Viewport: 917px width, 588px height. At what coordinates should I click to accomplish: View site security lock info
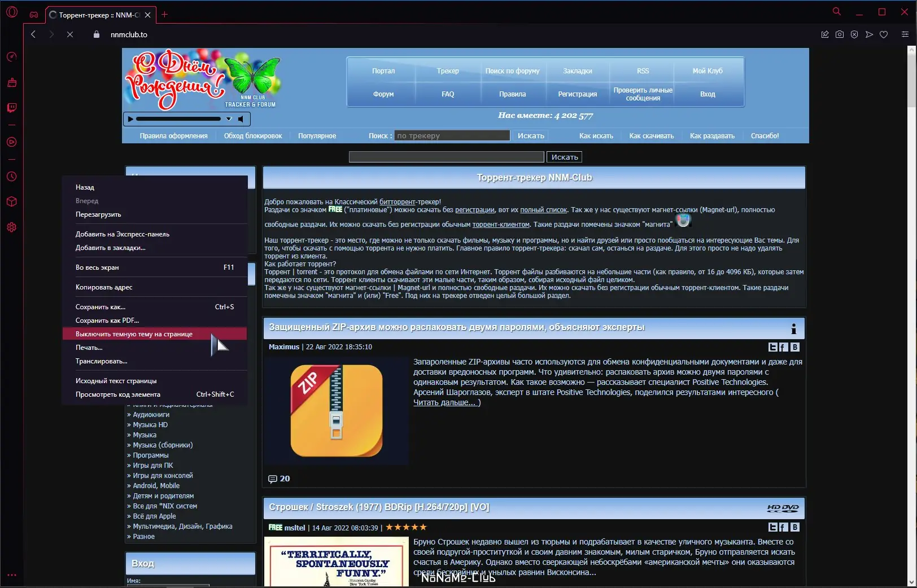click(97, 34)
